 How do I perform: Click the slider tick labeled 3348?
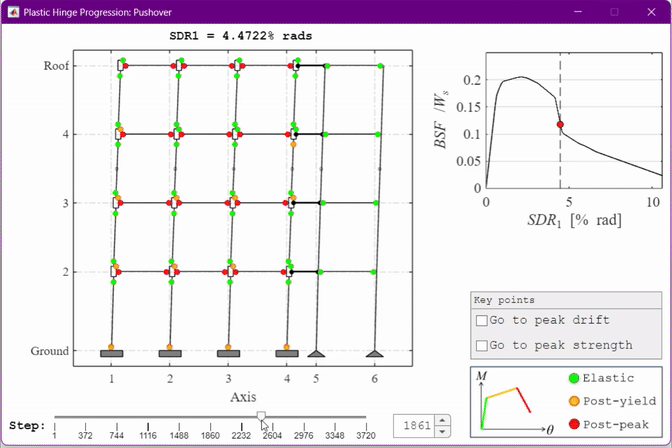coord(335,436)
